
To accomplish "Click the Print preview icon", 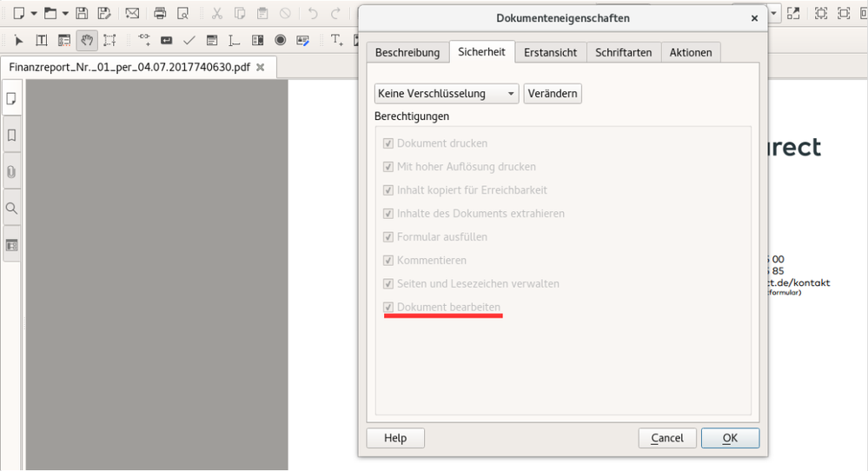I will 182,13.
